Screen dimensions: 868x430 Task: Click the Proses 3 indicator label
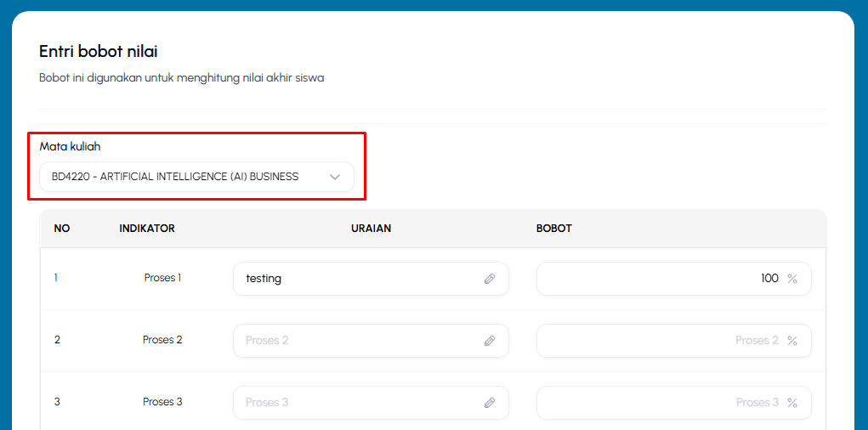(162, 402)
